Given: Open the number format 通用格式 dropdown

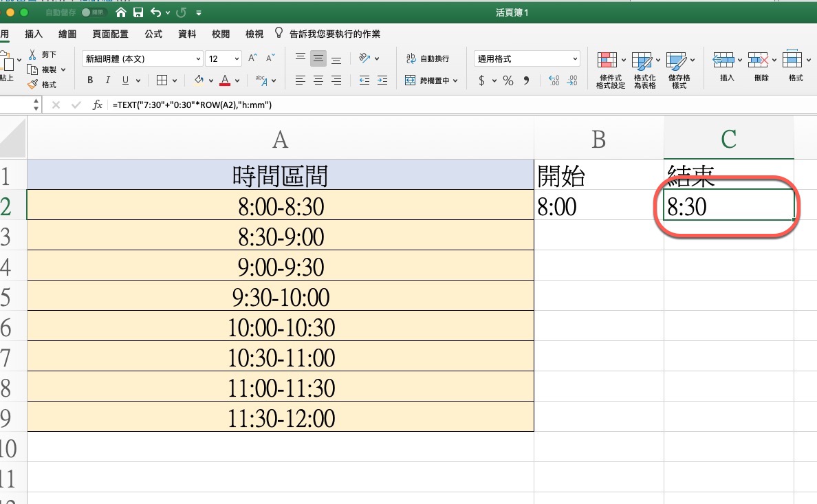Looking at the screenshot, I should pos(527,59).
